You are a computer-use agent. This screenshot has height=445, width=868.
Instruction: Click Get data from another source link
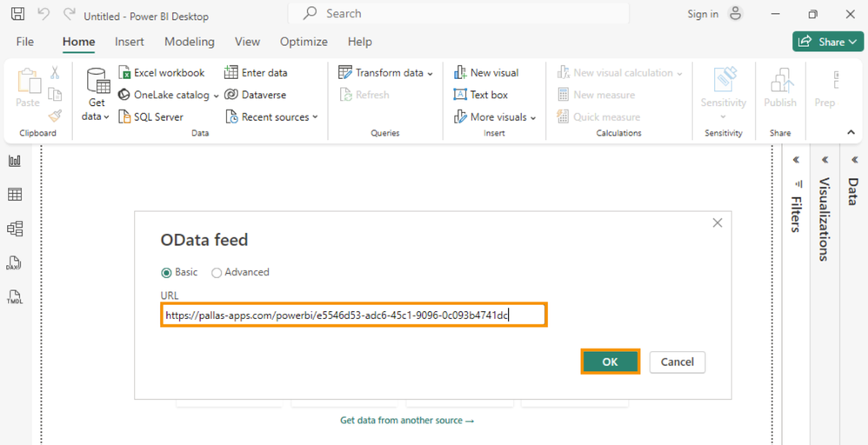click(x=407, y=420)
